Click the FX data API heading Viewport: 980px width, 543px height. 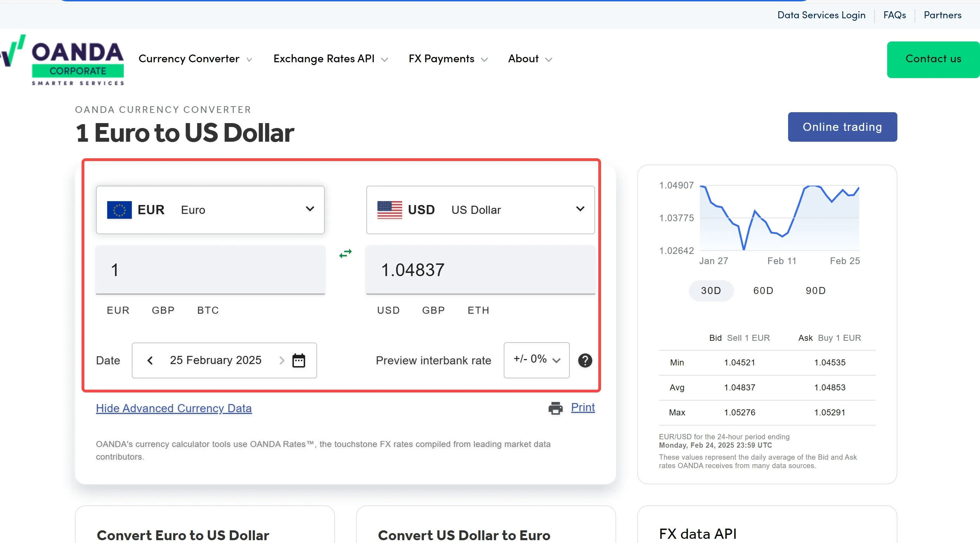point(698,534)
